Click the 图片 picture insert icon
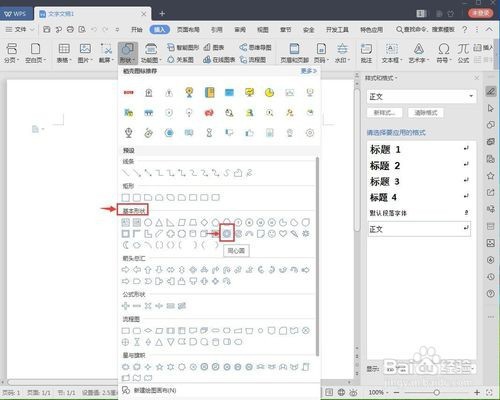The image size is (500, 400). (85, 53)
